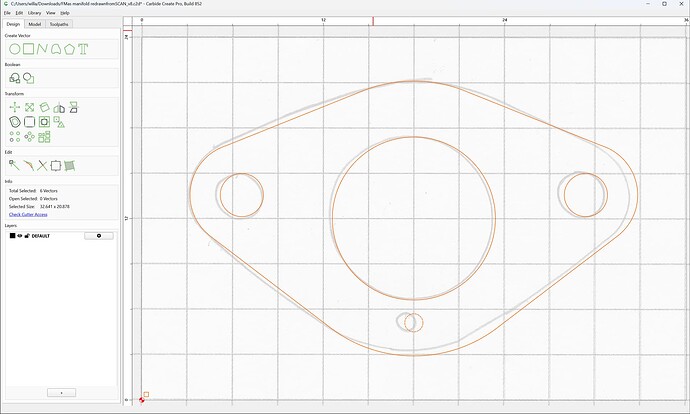
Task: Select the Trim Vectors scissors tool
Action: 42,166
